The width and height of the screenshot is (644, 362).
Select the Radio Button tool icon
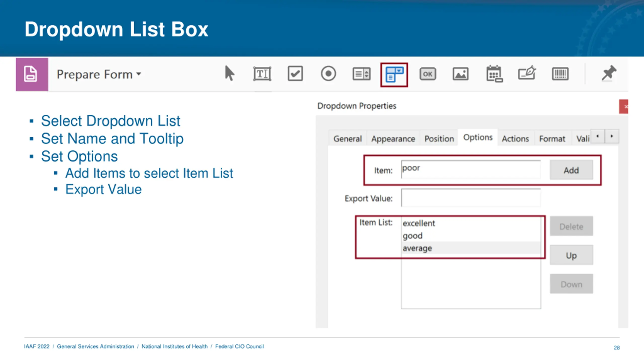pos(328,74)
